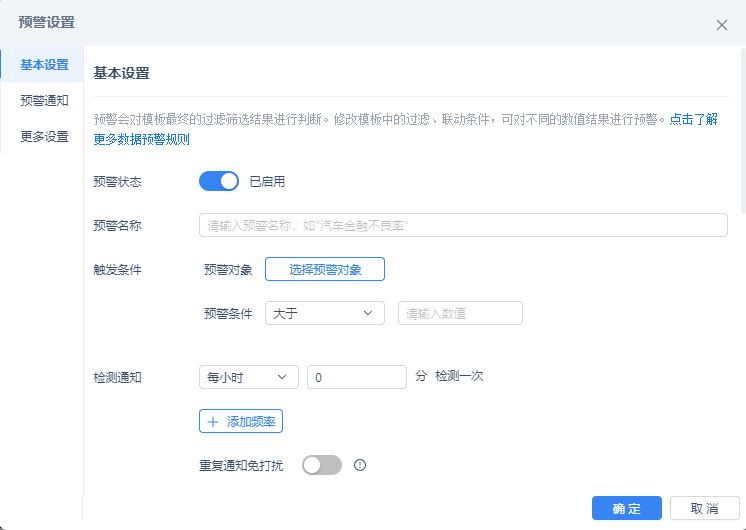Open the 大于 condition dropdown
Viewport: 746px width, 530px height.
(324, 313)
